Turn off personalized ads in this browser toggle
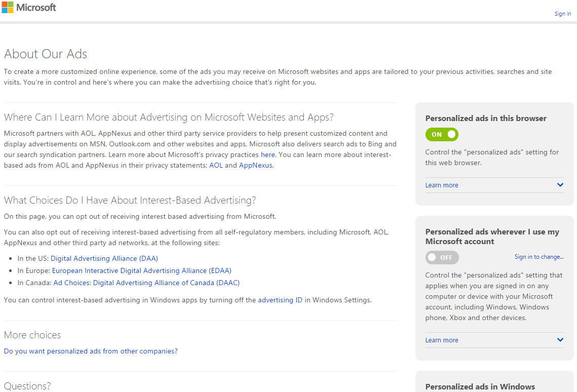 pos(442,135)
